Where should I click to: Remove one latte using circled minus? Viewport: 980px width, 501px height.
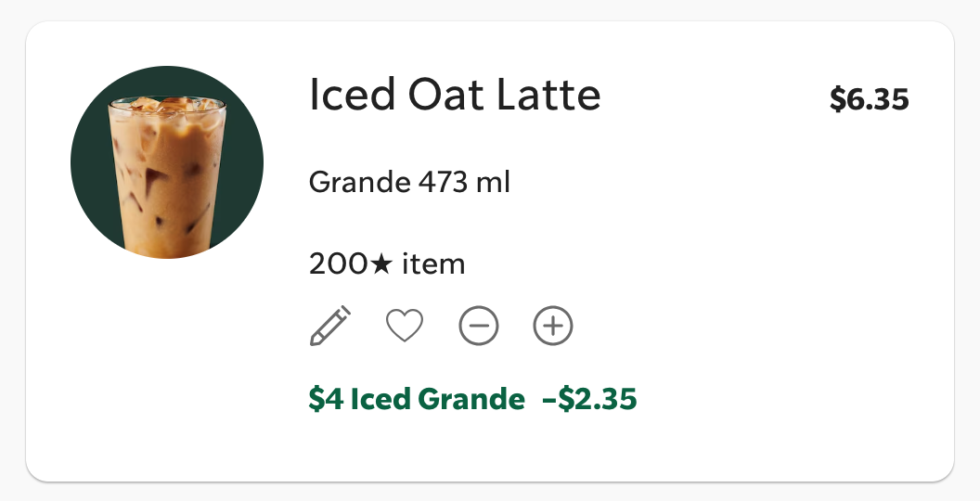[479, 326]
